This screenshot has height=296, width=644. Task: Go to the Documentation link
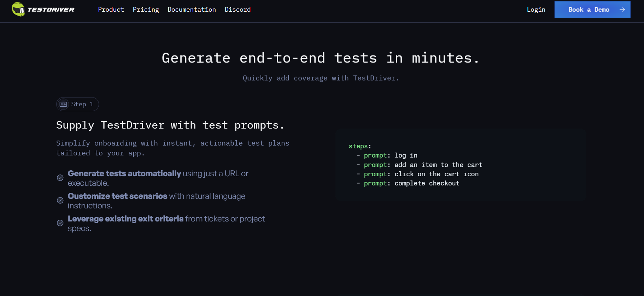point(192,10)
